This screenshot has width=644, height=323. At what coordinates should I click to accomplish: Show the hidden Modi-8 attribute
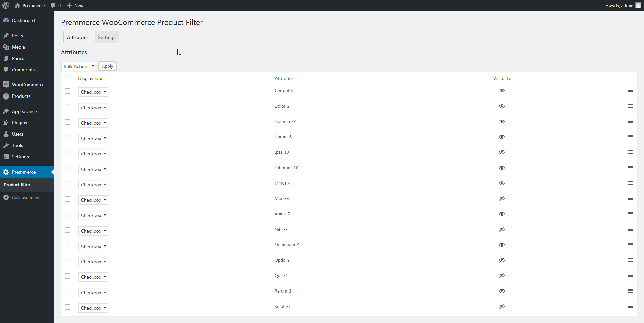pyautogui.click(x=502, y=199)
